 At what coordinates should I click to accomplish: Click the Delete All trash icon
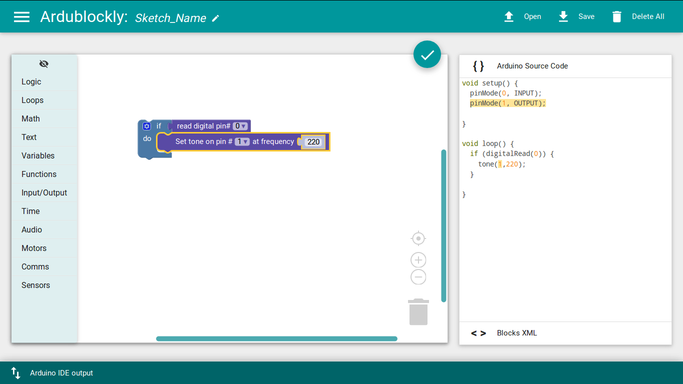tap(617, 17)
